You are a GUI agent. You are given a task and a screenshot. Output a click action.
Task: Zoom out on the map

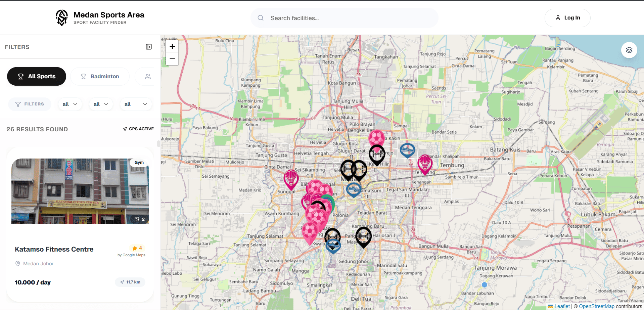[172, 59]
